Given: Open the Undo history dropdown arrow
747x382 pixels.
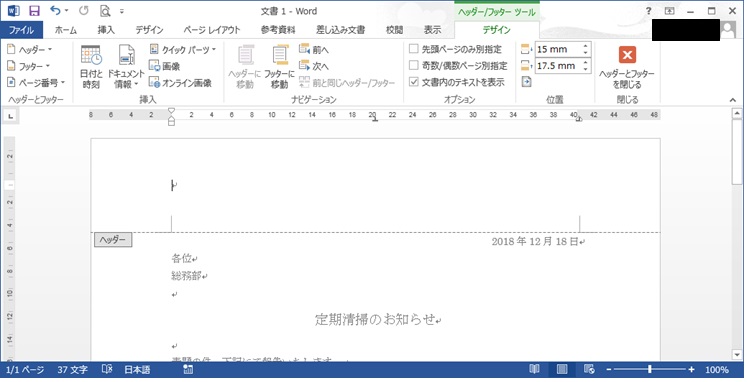Looking at the screenshot, I should coord(66,10).
